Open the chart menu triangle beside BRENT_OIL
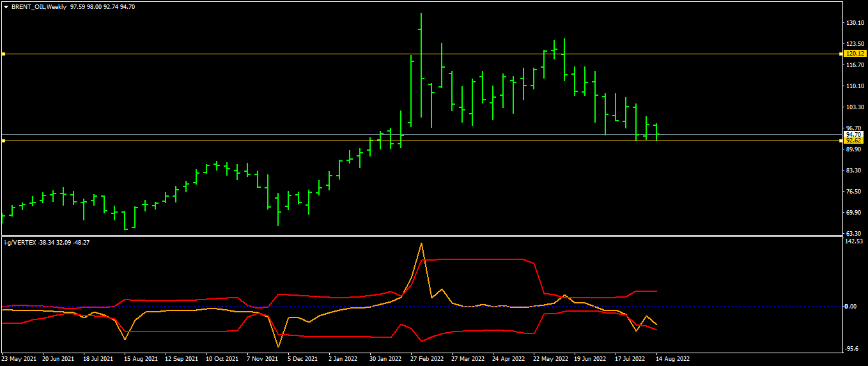Viewport: 868px width, 366px height. point(6,6)
